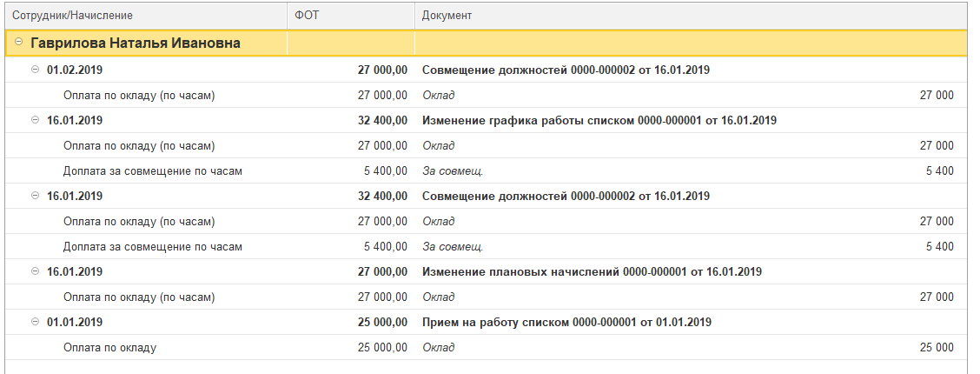This screenshot has height=374, width=980.
Task: Click the Документ column header
Action: [447, 16]
